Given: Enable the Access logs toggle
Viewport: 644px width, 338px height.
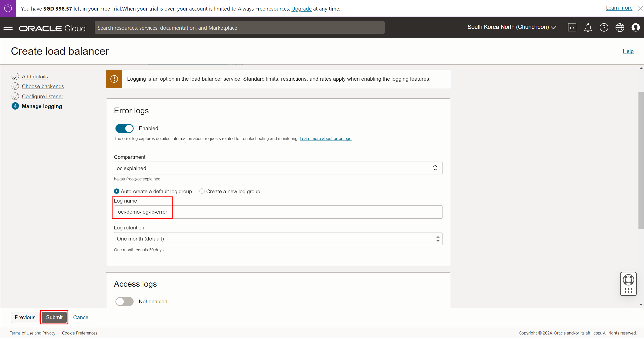Looking at the screenshot, I should point(124,302).
